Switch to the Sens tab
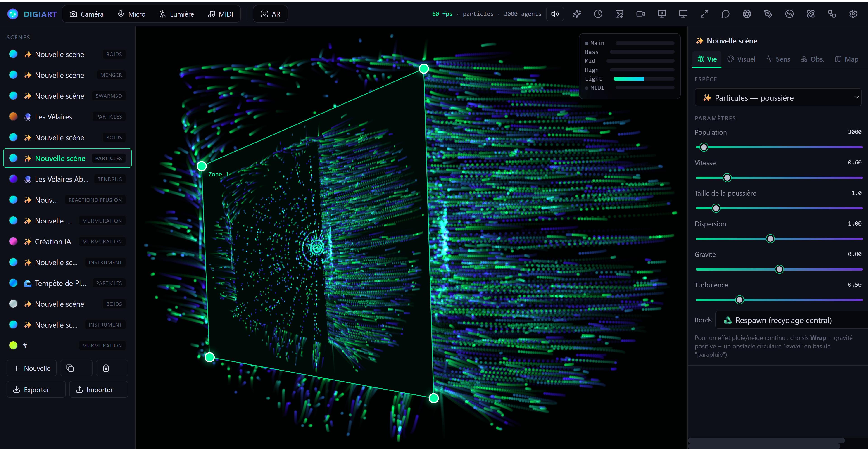The height and width of the screenshot is (449, 868). click(778, 59)
